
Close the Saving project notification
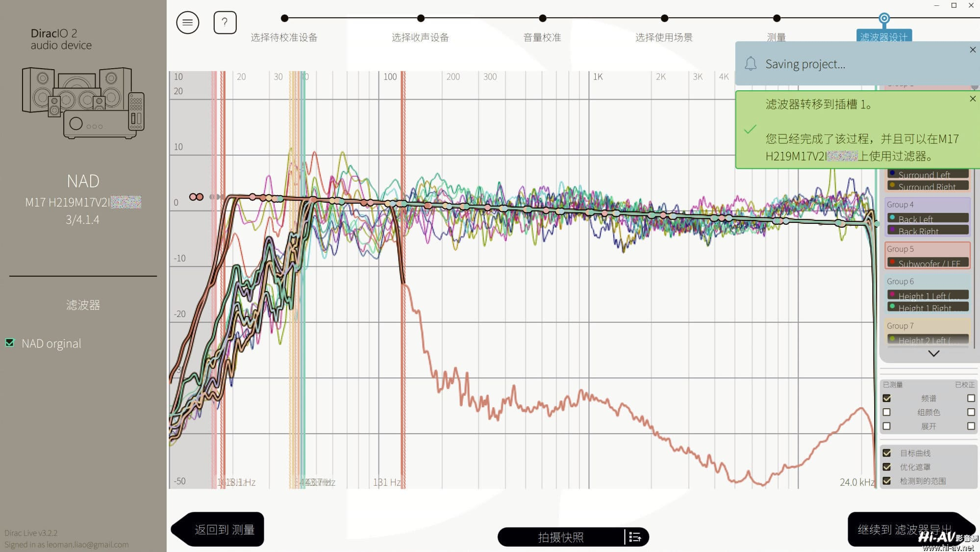(973, 50)
